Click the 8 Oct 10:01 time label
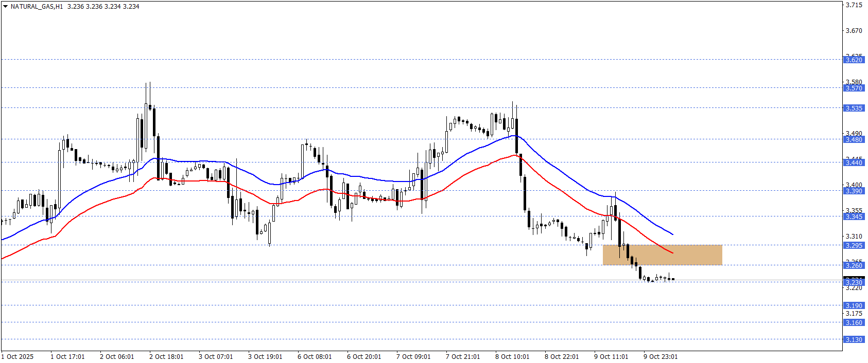This screenshot has width=868, height=363. (512, 357)
